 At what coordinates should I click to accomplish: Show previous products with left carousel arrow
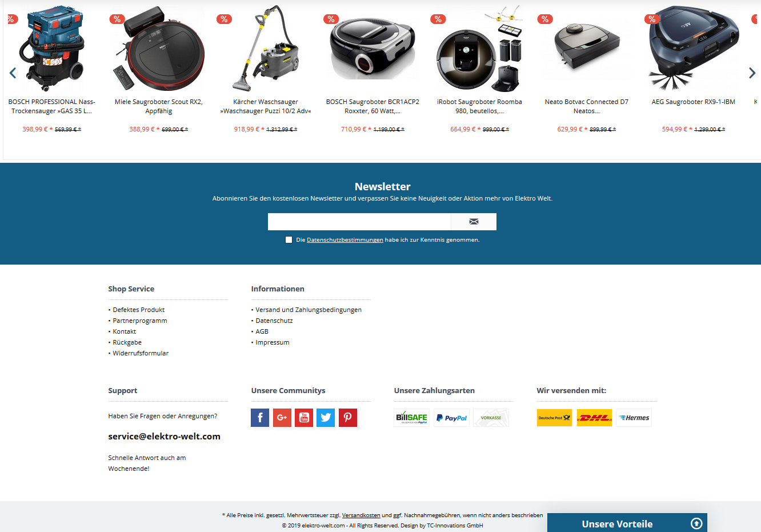13,73
